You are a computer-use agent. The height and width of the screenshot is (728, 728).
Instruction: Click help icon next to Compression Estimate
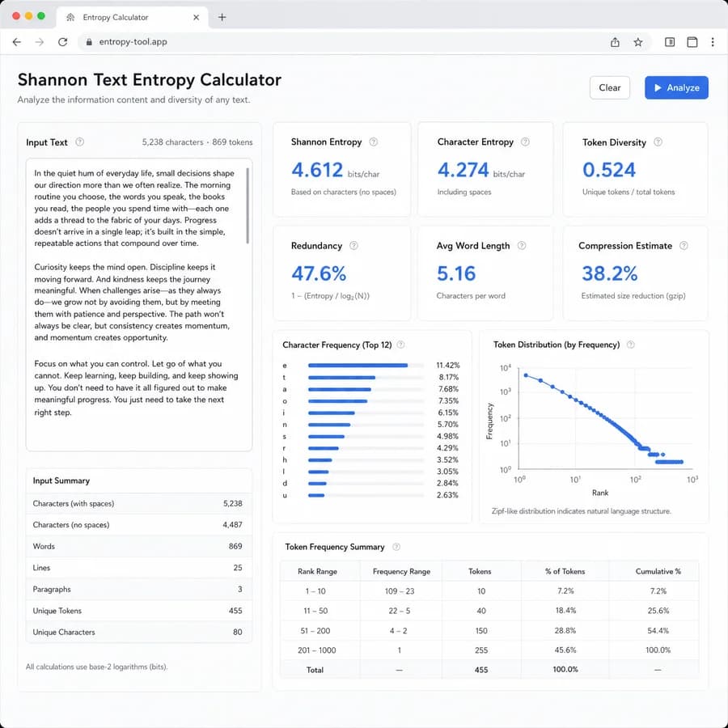[684, 246]
